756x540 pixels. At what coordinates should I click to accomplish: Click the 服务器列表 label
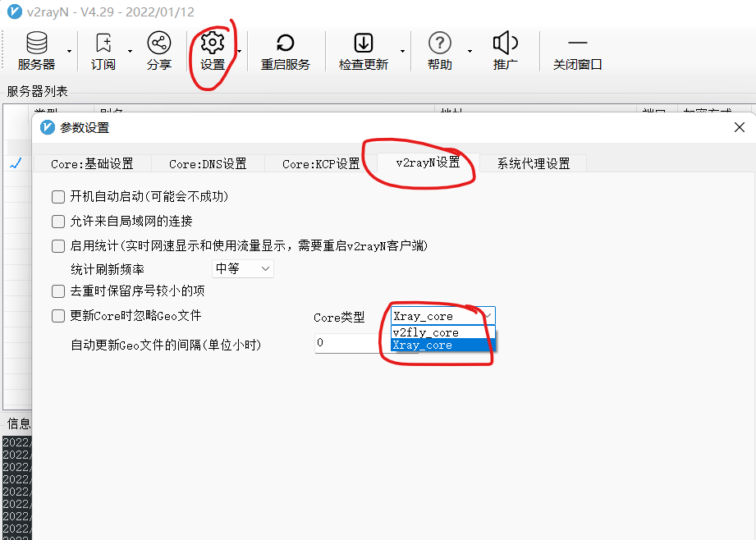click(37, 91)
